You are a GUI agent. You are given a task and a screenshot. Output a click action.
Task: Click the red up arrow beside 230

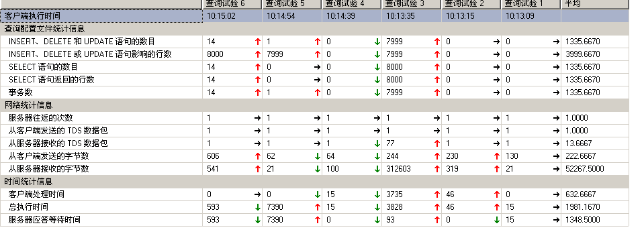496,156
